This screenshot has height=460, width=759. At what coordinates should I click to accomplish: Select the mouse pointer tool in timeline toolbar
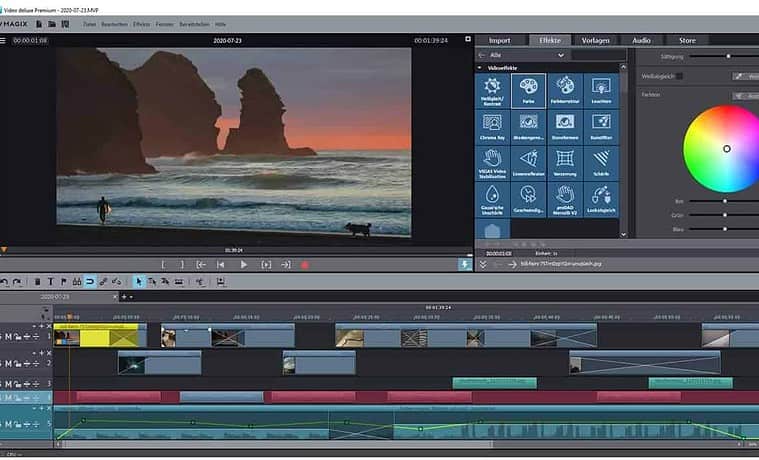point(138,282)
